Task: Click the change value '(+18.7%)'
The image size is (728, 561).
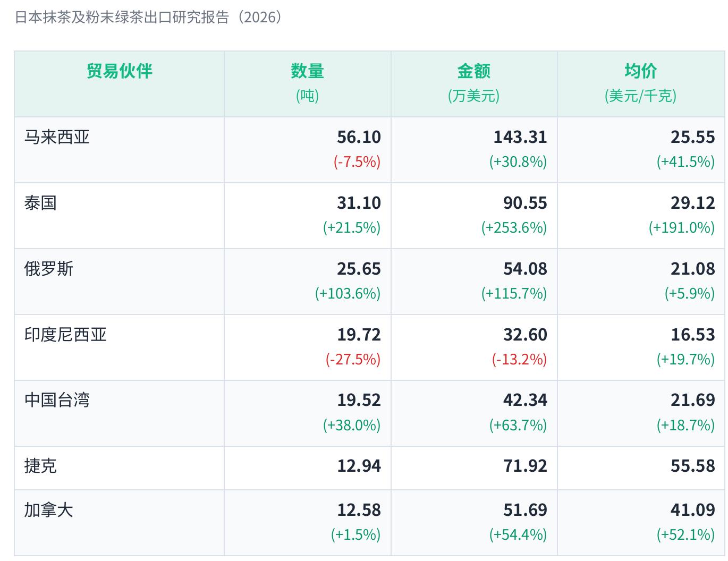Action: click(x=686, y=425)
